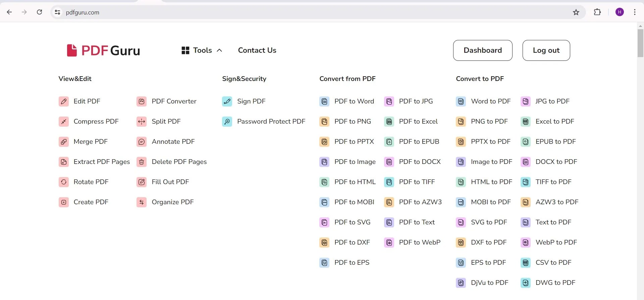Image resolution: width=644 pixels, height=300 pixels.
Task: Collapse the Tools menu chevron
Action: [x=219, y=50]
